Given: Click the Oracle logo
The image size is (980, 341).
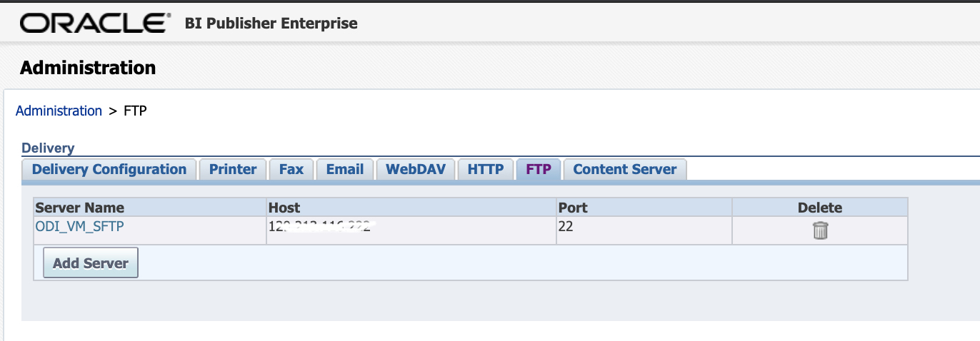Looking at the screenshot, I should 96,24.
